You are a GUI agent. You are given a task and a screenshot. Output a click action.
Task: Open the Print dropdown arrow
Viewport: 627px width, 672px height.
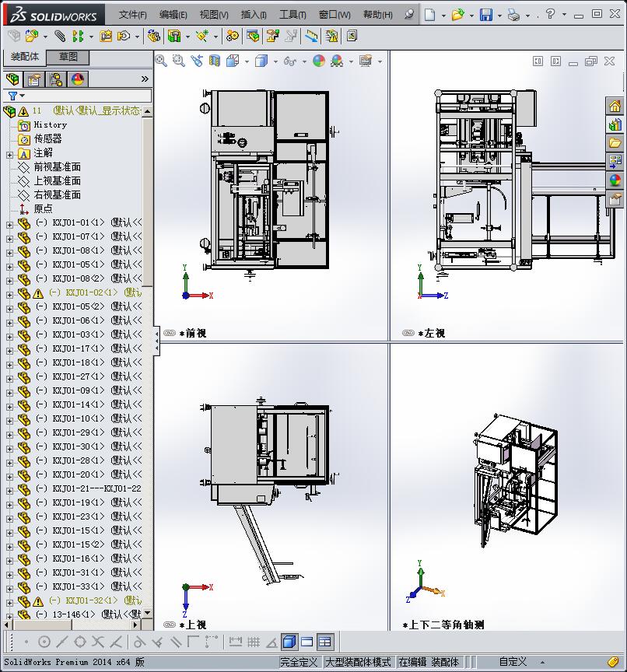[x=527, y=16]
